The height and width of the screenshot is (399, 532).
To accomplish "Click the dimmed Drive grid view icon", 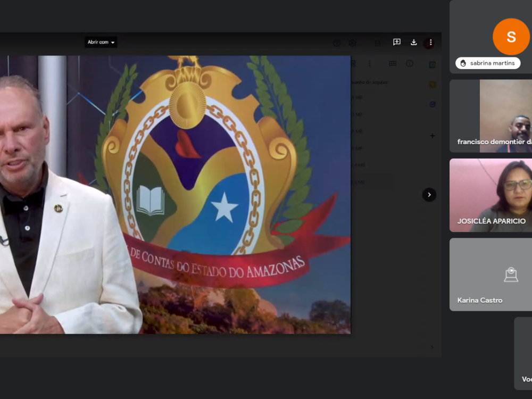I will tap(393, 63).
